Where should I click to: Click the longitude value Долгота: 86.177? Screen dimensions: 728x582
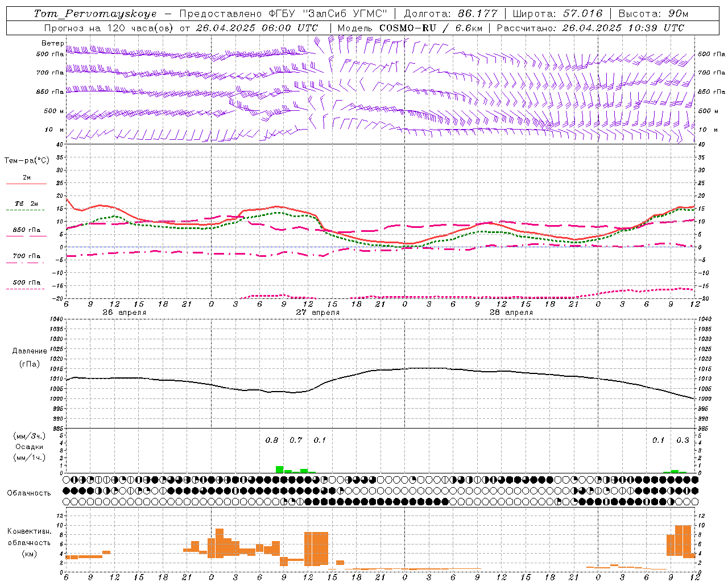point(450,14)
